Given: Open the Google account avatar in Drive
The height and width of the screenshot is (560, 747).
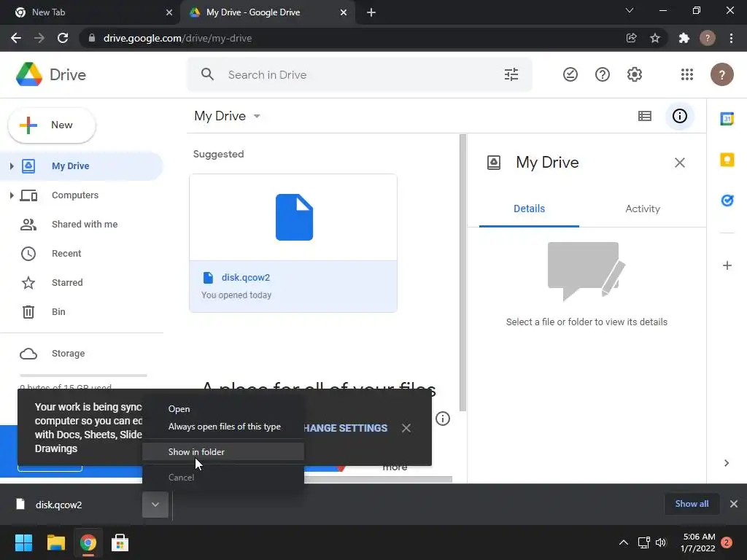Looking at the screenshot, I should (721, 74).
